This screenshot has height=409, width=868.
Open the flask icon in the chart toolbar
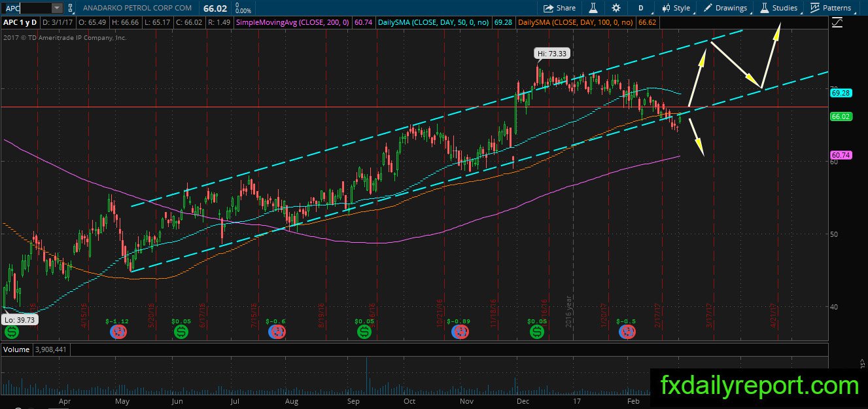tap(594, 8)
